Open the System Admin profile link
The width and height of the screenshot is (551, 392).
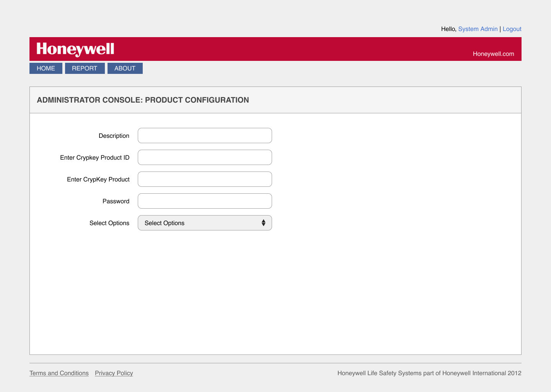pos(478,29)
